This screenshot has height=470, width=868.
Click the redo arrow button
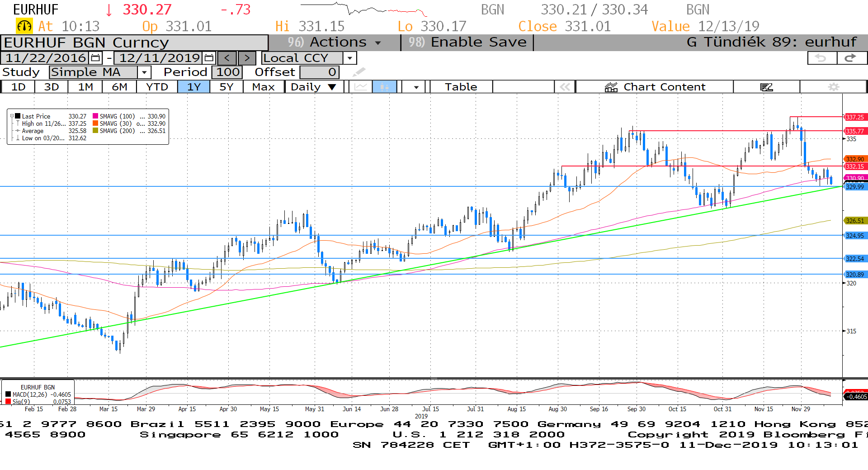[851, 58]
